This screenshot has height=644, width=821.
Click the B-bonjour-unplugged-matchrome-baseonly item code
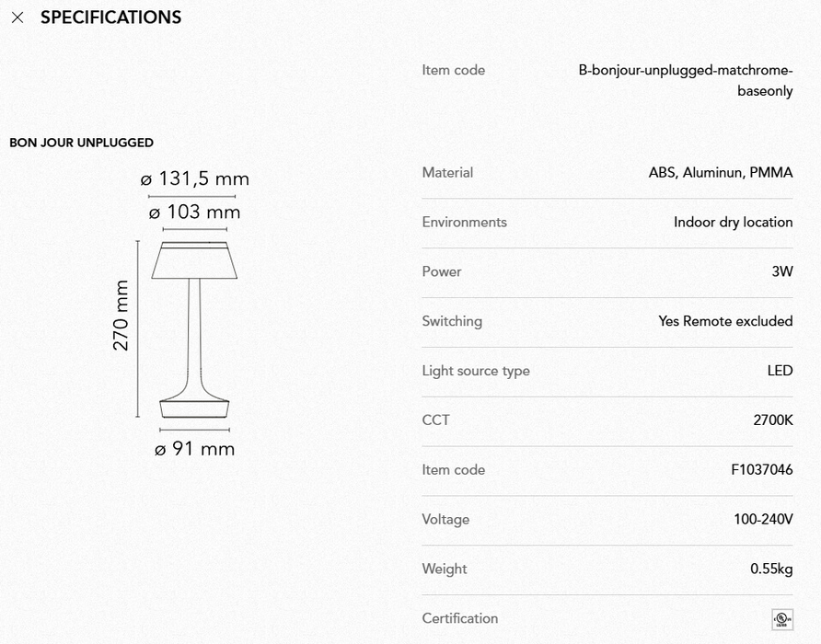[x=686, y=80]
